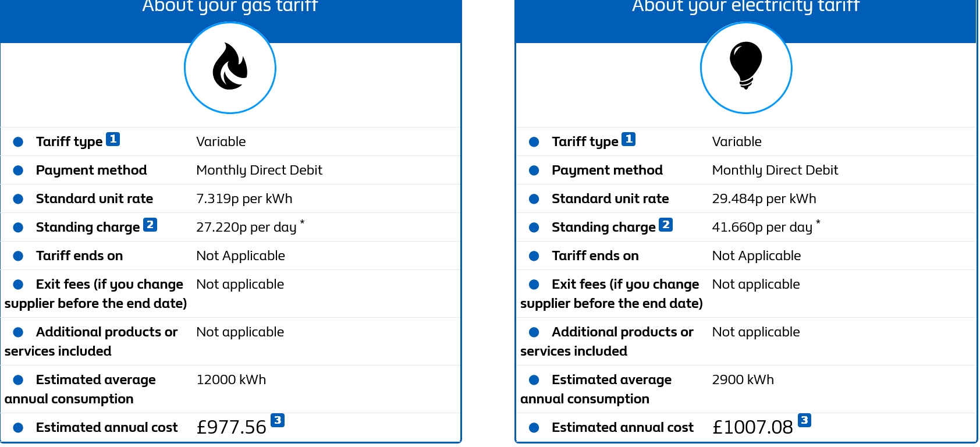Open footnote 2 beside electricity Standing charge
Viewport: 980px width, 447px height.
[666, 225]
